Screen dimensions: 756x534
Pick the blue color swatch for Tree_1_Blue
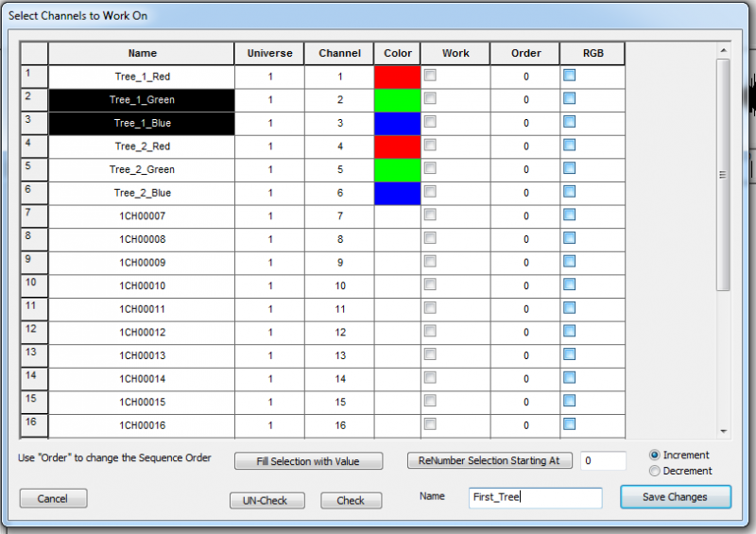click(398, 123)
